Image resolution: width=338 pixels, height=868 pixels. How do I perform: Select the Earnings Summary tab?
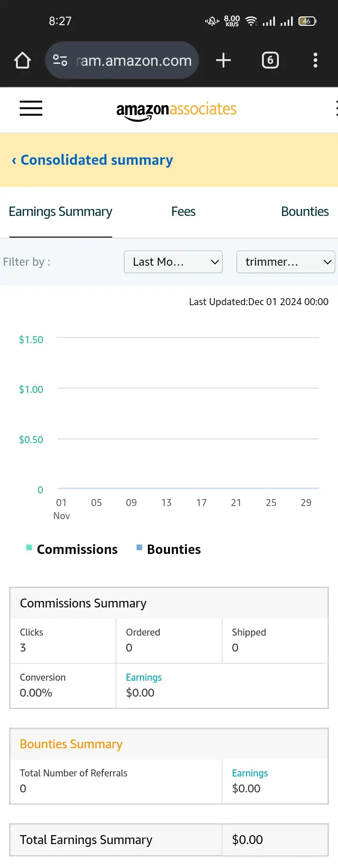tap(61, 212)
